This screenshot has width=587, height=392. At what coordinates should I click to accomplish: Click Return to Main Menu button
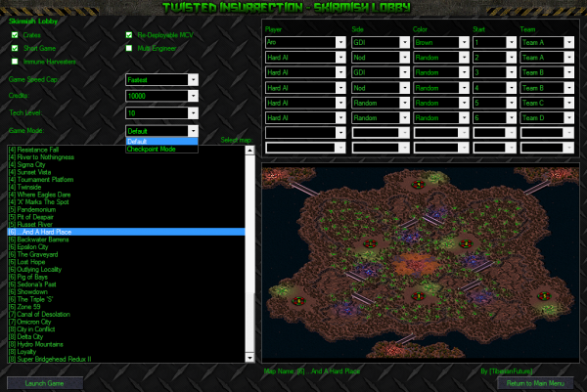click(x=535, y=383)
